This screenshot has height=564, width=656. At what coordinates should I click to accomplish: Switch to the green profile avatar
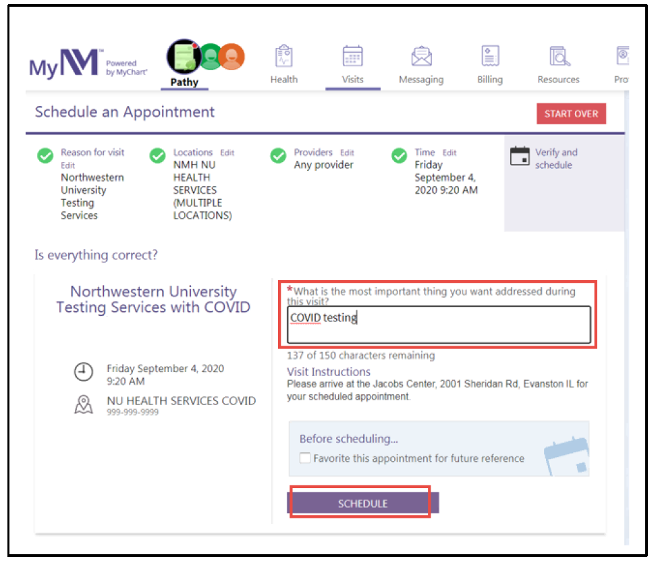[x=210, y=57]
